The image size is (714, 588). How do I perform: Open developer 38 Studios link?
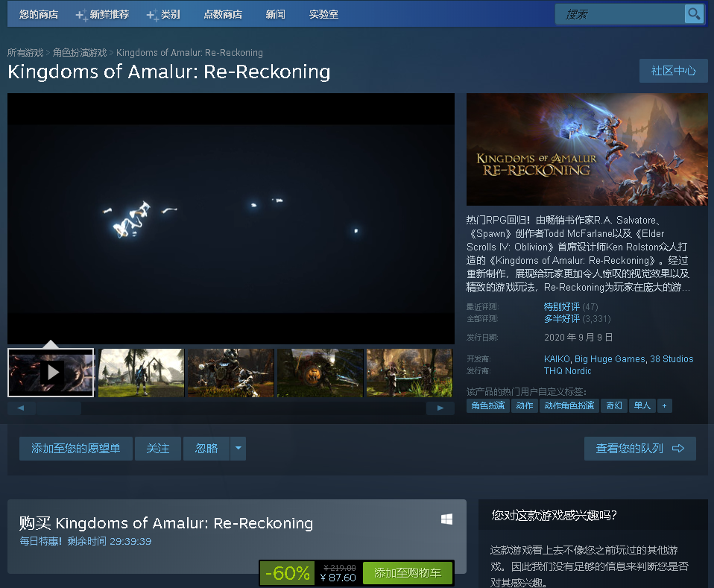672,359
